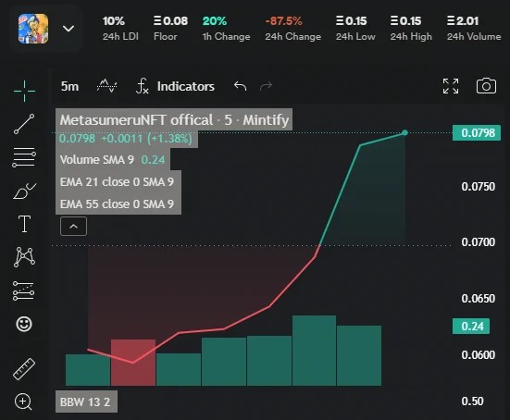The width and height of the screenshot is (510, 420).
Task: Click the 24h Low 0.15 stat
Action: pyautogui.click(x=355, y=29)
